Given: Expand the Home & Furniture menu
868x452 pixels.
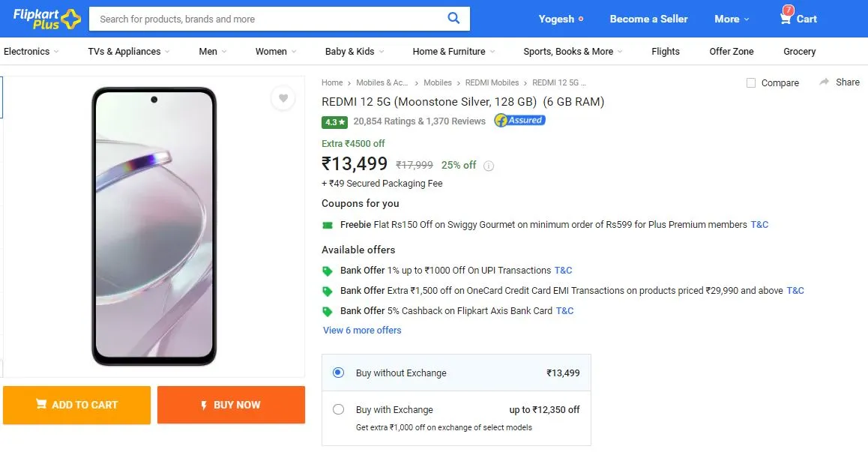Looking at the screenshot, I should pos(454,52).
